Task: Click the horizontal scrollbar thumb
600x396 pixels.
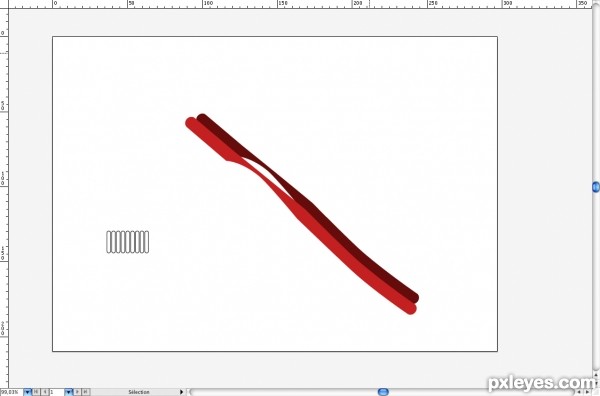Action: point(383,392)
